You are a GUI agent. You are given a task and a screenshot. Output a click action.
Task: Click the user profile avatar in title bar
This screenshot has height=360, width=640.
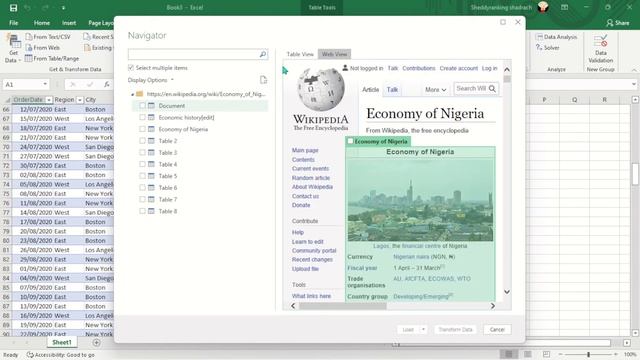tap(543, 7)
